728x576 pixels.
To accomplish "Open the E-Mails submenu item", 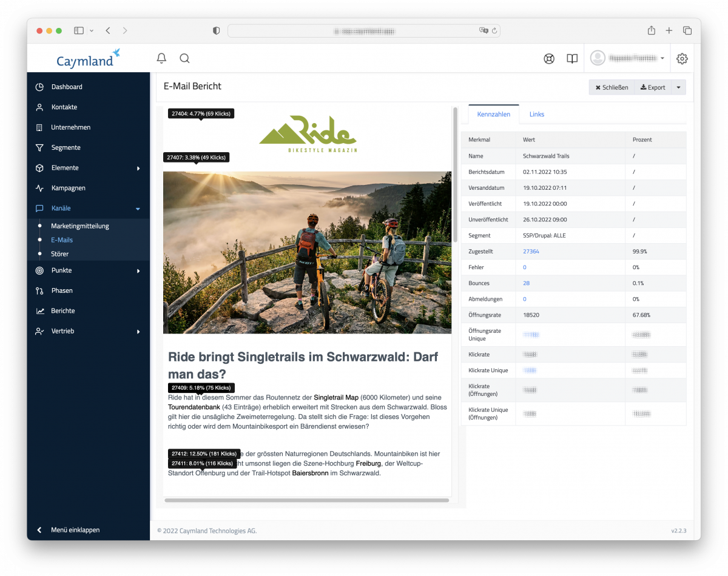I will pyautogui.click(x=62, y=240).
